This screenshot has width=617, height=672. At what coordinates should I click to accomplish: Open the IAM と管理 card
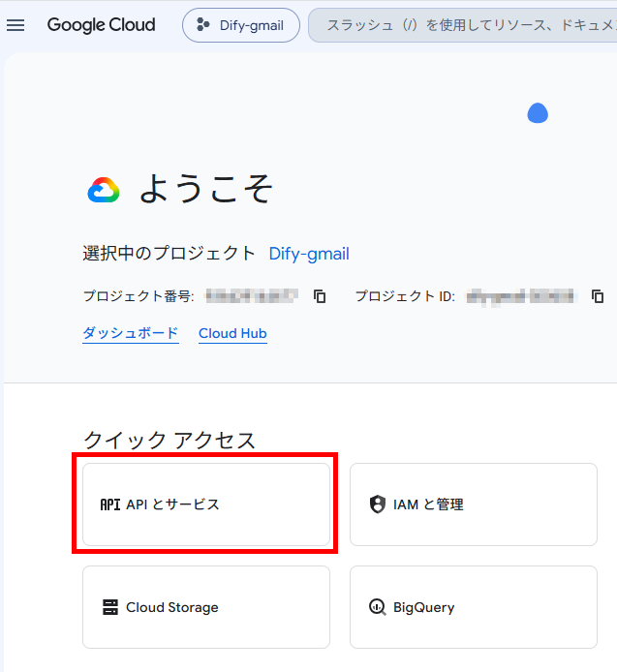(x=474, y=504)
